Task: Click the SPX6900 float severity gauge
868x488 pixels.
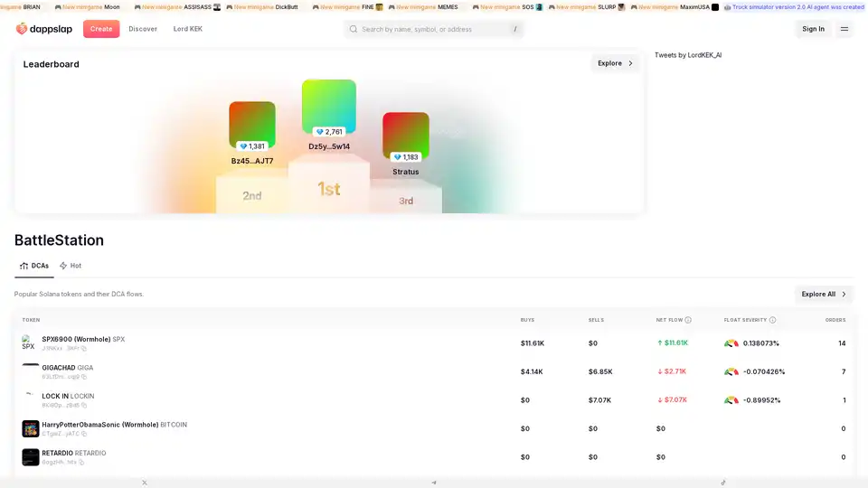Action: click(x=731, y=343)
